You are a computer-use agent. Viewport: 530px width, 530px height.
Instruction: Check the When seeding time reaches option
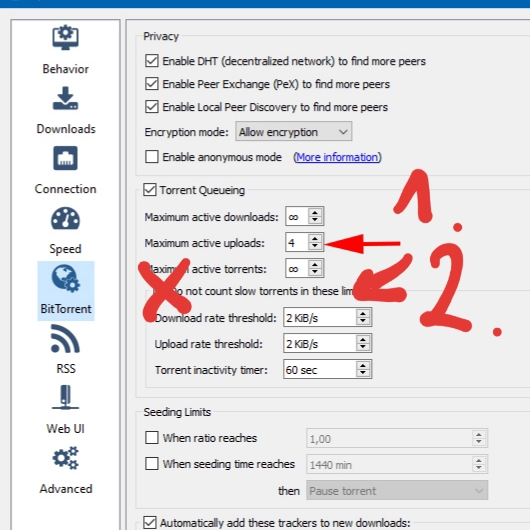[x=152, y=463]
